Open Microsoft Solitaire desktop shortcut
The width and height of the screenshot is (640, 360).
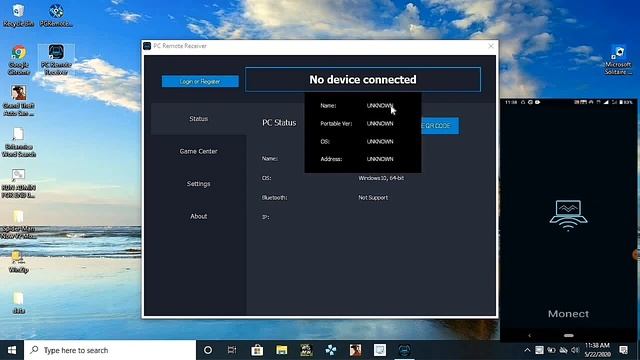[x=618, y=60]
